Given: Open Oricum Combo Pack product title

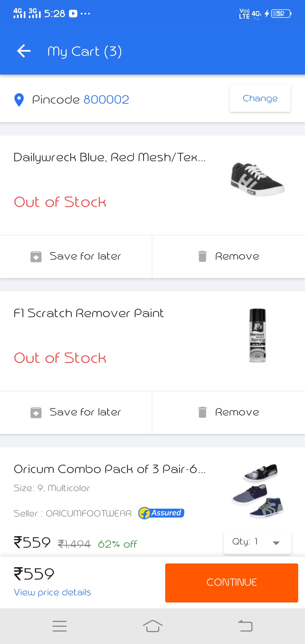Looking at the screenshot, I should (x=110, y=469).
